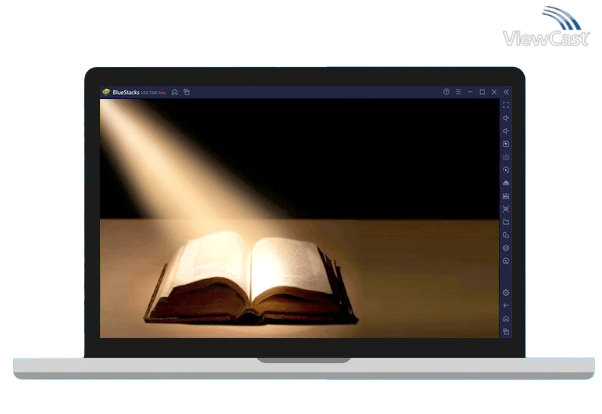Go to Android home from sidebar
Viewport: 602px width, 414px height.
[506, 319]
